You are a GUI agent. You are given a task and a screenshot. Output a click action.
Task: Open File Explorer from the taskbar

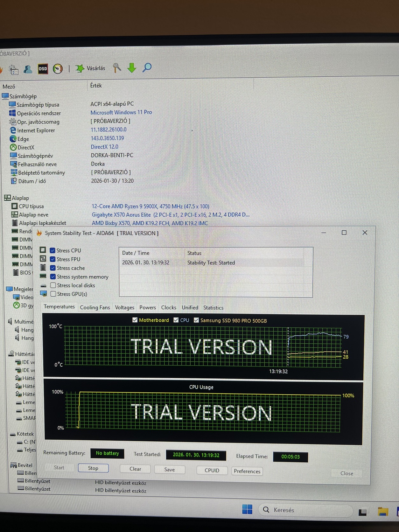point(383,511)
